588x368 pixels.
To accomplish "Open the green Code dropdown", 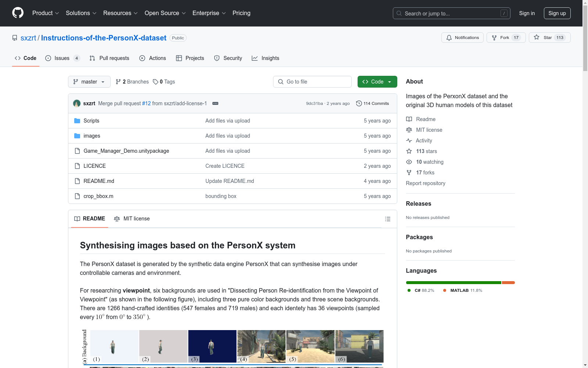I will pos(377,82).
